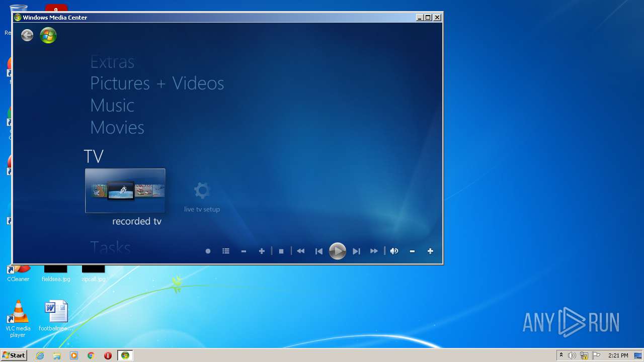
Task: Click the Fast Forward button
Action: point(374,251)
